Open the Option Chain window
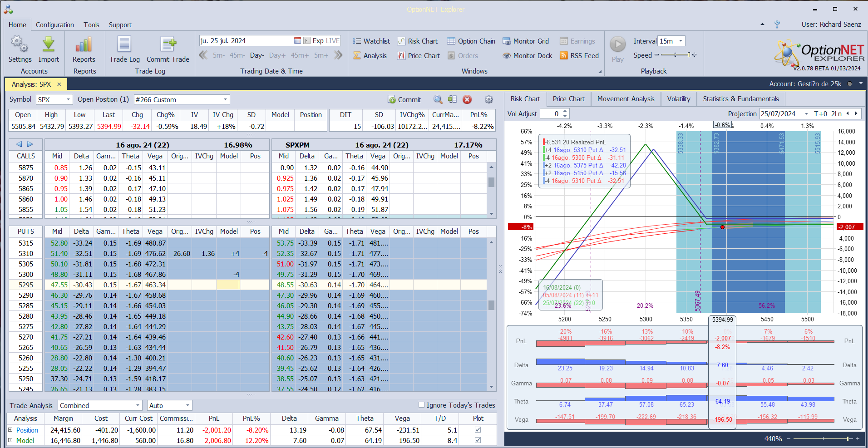The image size is (868, 448). click(471, 41)
